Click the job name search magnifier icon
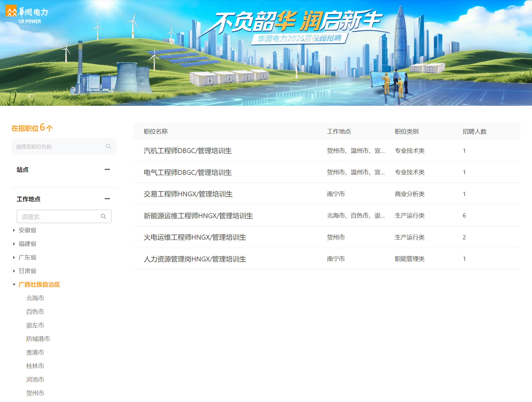The width and height of the screenshot is (532, 402). coord(109,147)
